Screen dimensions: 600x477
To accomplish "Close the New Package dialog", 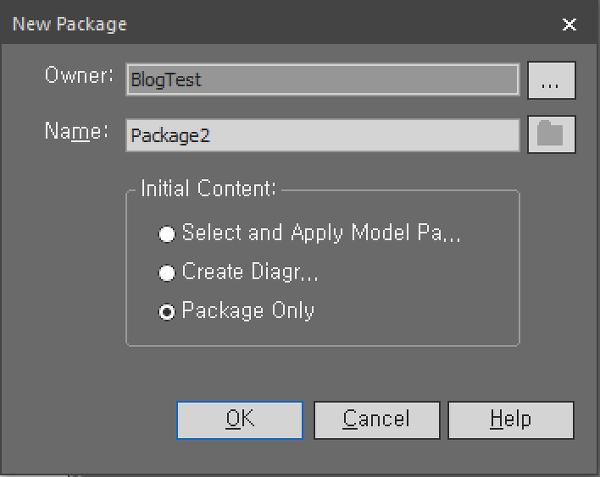I will 569,24.
